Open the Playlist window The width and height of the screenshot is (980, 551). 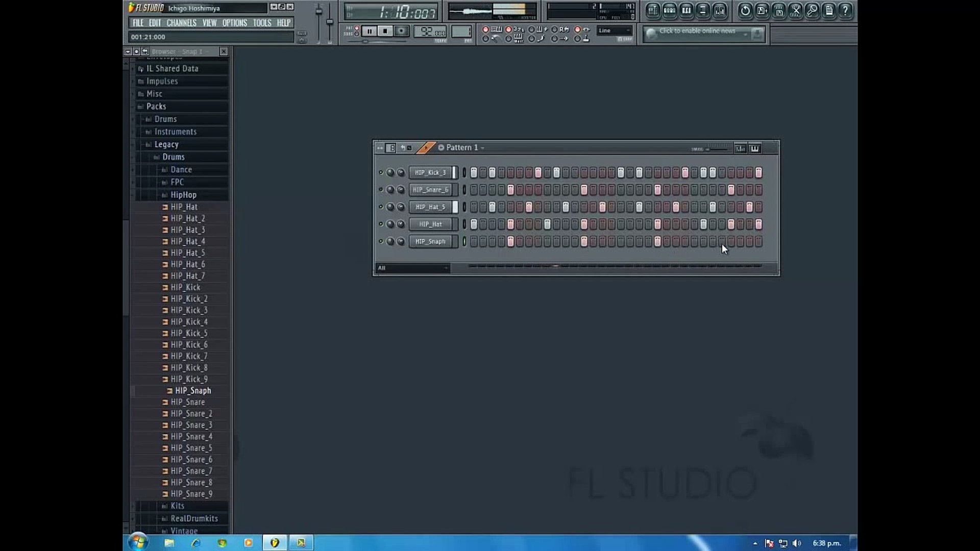click(653, 11)
